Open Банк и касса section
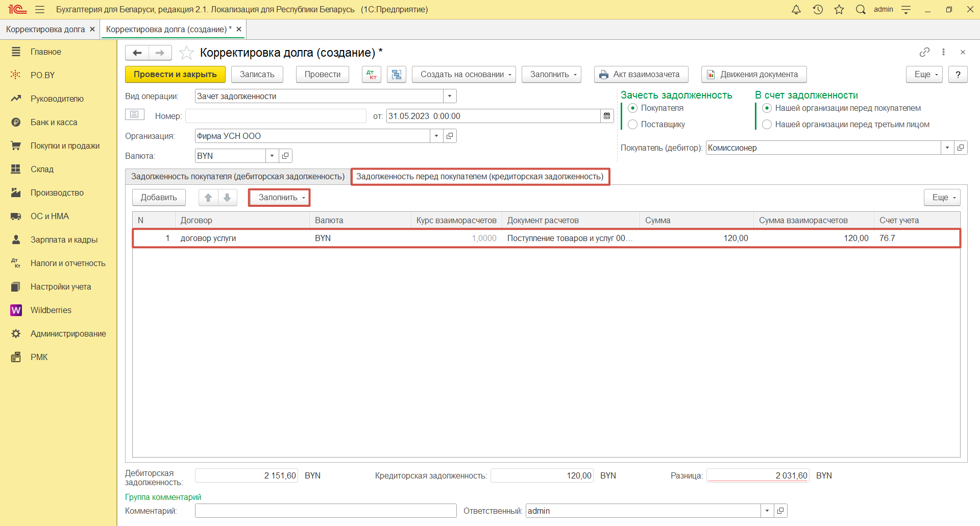Viewport: 980px width, 526px height. (x=54, y=123)
